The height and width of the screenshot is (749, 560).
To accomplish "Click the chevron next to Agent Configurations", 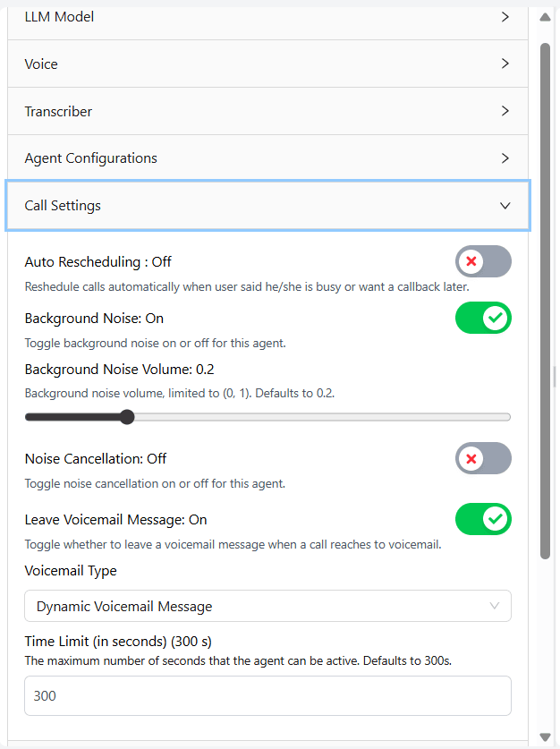I will click(x=505, y=158).
